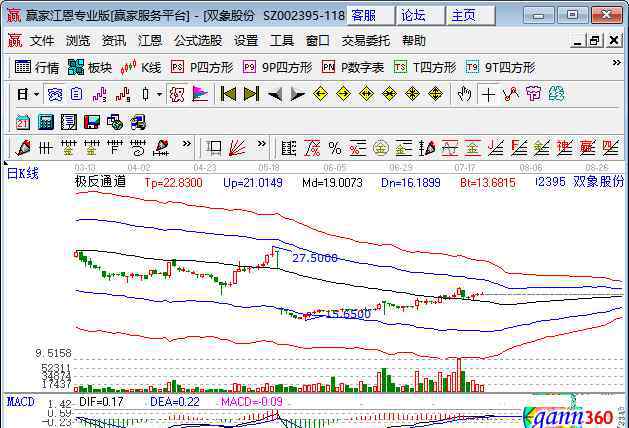Click the red line-with-nodes icon
The image size is (629, 428).
[x=511, y=94]
